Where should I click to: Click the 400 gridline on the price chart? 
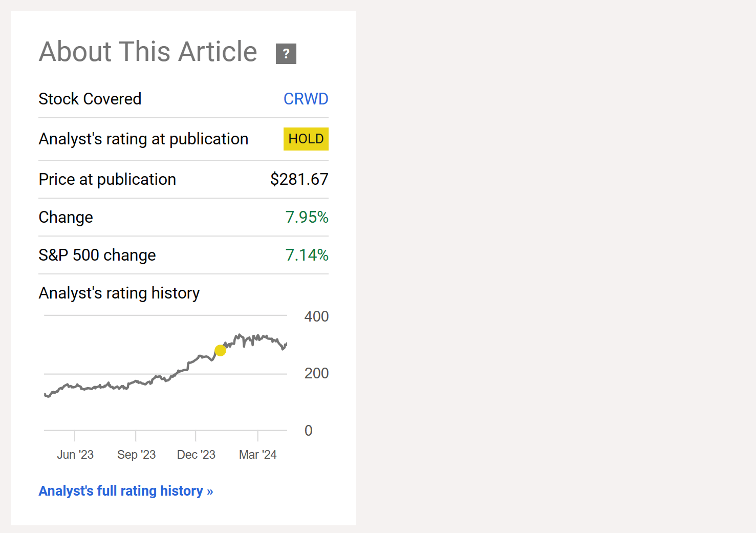(164, 315)
